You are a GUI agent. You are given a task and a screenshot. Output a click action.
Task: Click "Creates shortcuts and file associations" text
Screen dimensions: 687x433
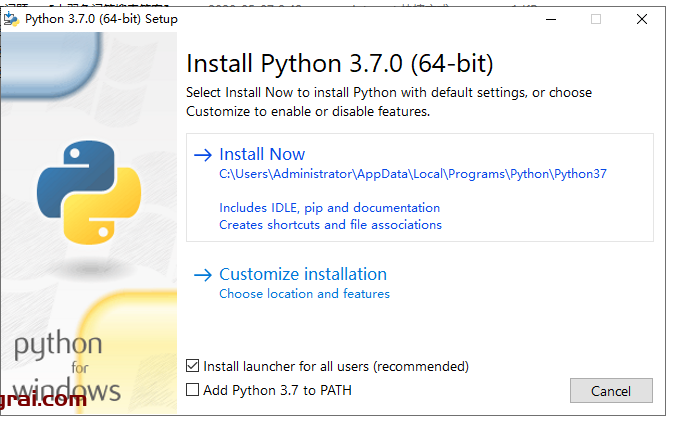[x=330, y=225]
